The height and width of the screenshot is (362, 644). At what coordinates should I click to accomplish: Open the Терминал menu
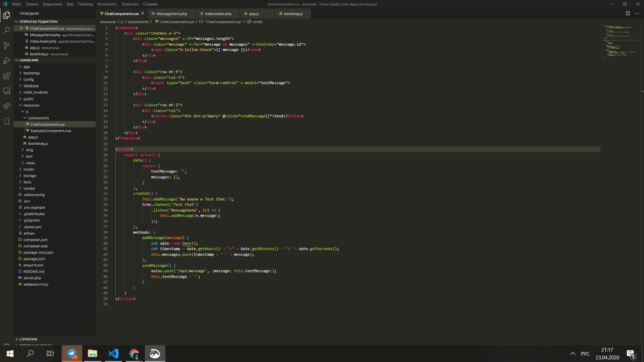pyautogui.click(x=130, y=4)
